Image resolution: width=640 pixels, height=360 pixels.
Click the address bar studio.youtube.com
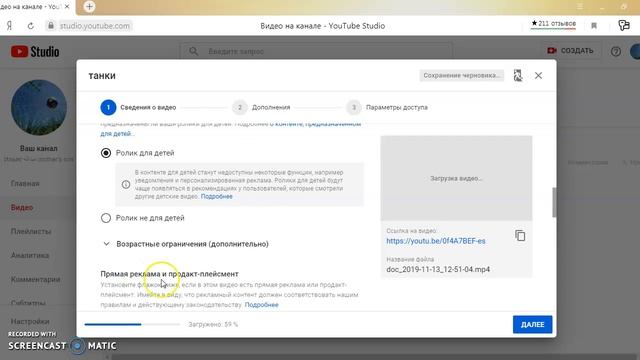tap(95, 26)
